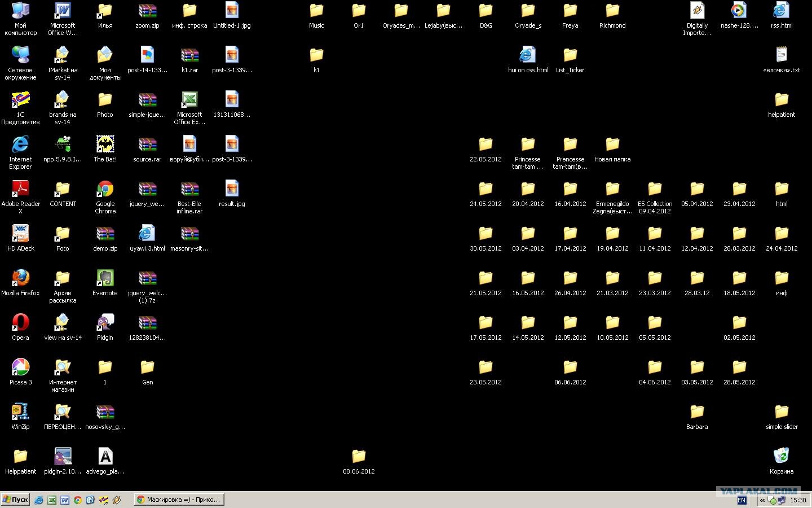Screen dimensions: 812x508
Task: Open The Bat! mail client icon
Action: point(105,148)
